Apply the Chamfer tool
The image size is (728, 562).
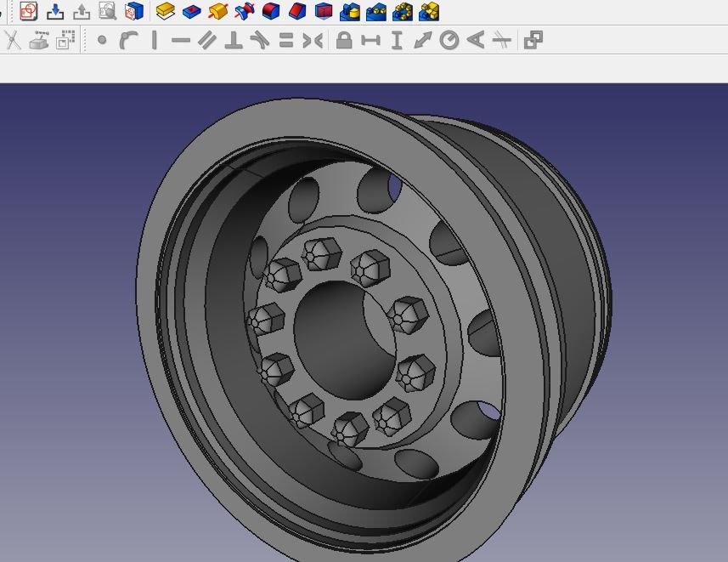(x=297, y=11)
